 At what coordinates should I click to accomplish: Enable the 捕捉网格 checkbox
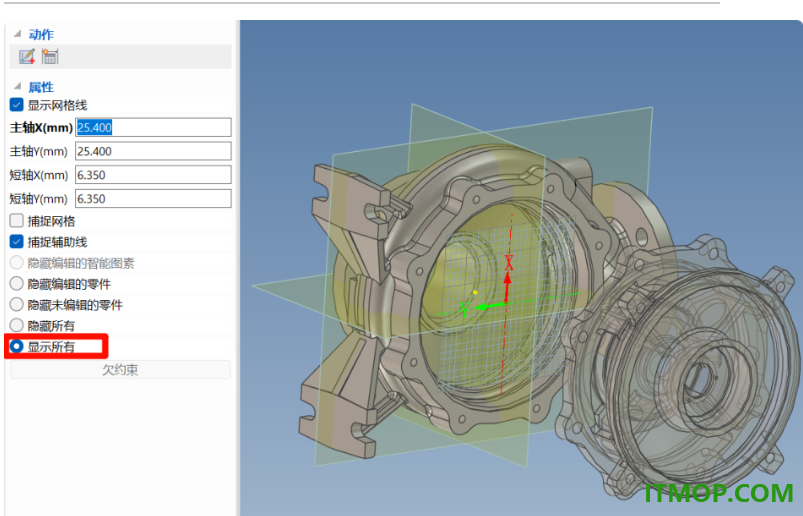click(x=16, y=221)
